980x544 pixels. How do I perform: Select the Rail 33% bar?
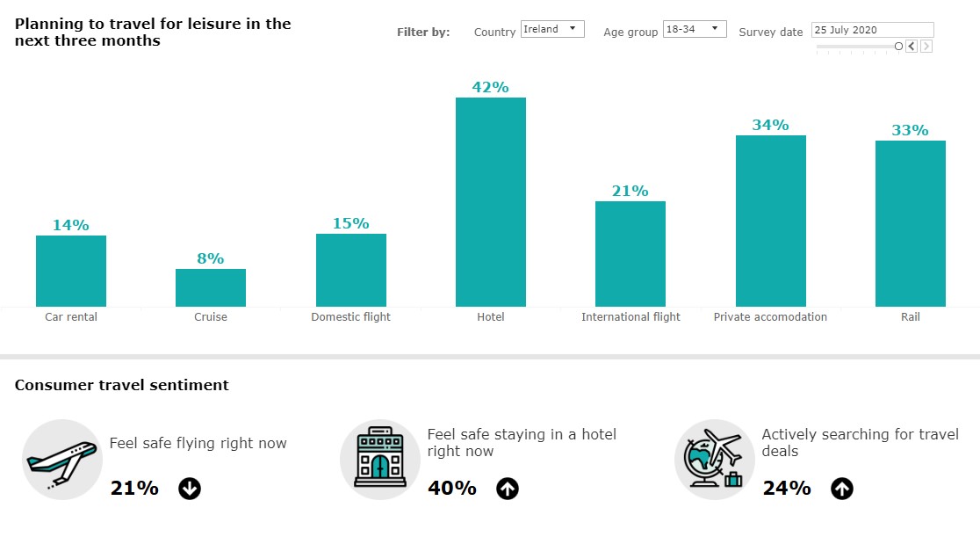[x=911, y=223]
